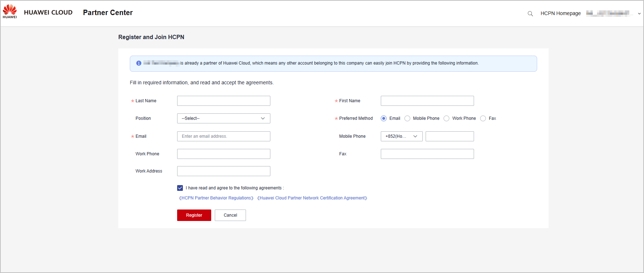Click the Huawei logo icon
Viewport: 644px width, 273px height.
click(10, 11)
